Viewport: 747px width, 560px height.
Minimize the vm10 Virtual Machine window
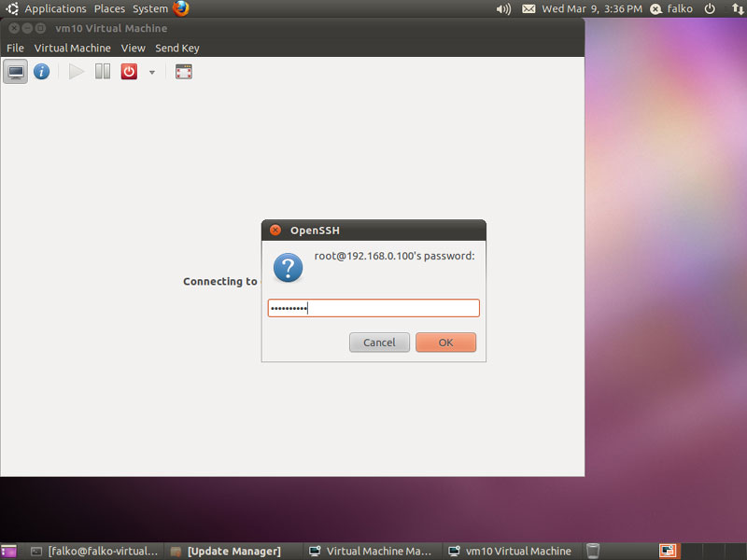pyautogui.click(x=27, y=28)
